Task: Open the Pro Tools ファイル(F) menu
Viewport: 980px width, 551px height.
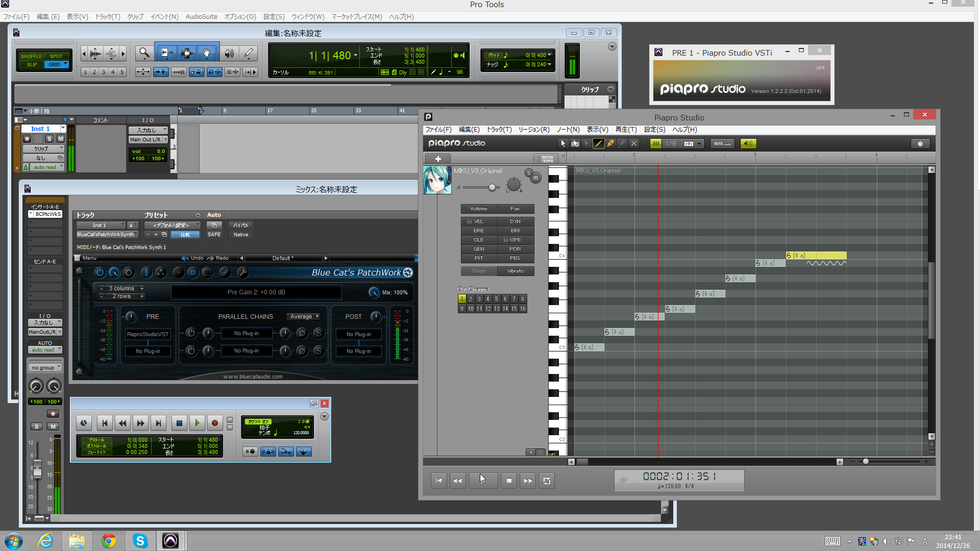Action: (16, 17)
